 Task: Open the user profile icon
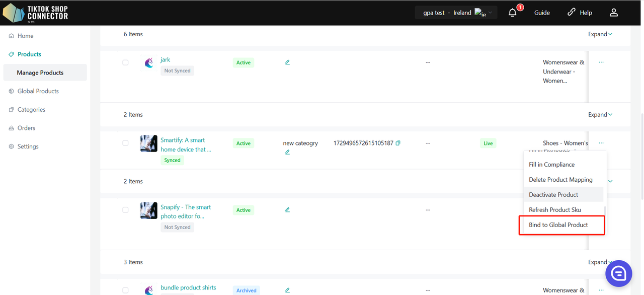pyautogui.click(x=613, y=13)
